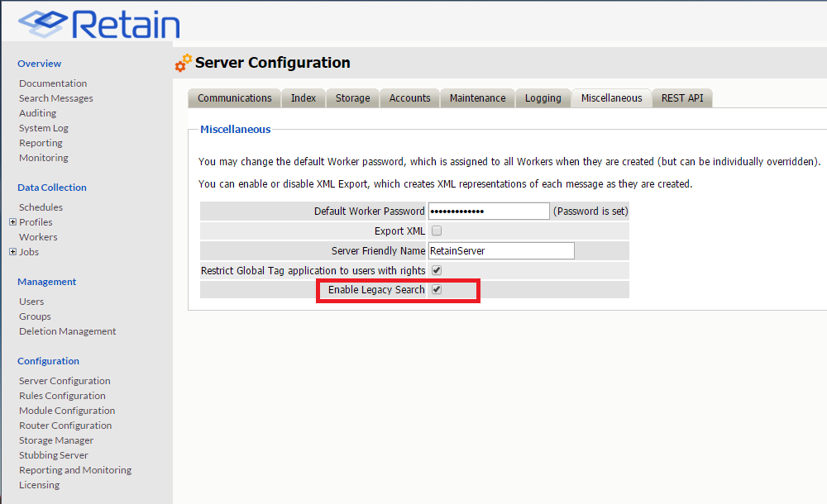Open the Storage Manager page
Screen dimensions: 827x504
click(56, 440)
